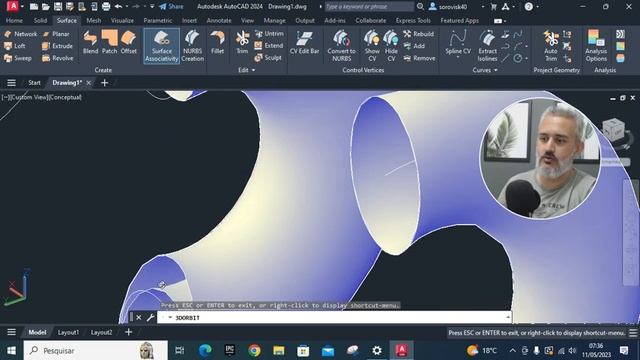This screenshot has width=640, height=360.
Task: Click the Undo arrow icon
Action: point(118,7)
